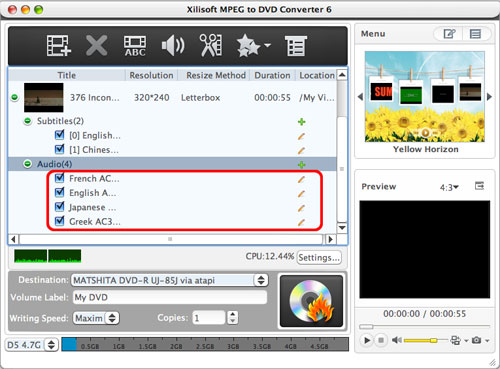Click the Burn disc button
Viewport: 500px width, 369px height.
(x=311, y=301)
